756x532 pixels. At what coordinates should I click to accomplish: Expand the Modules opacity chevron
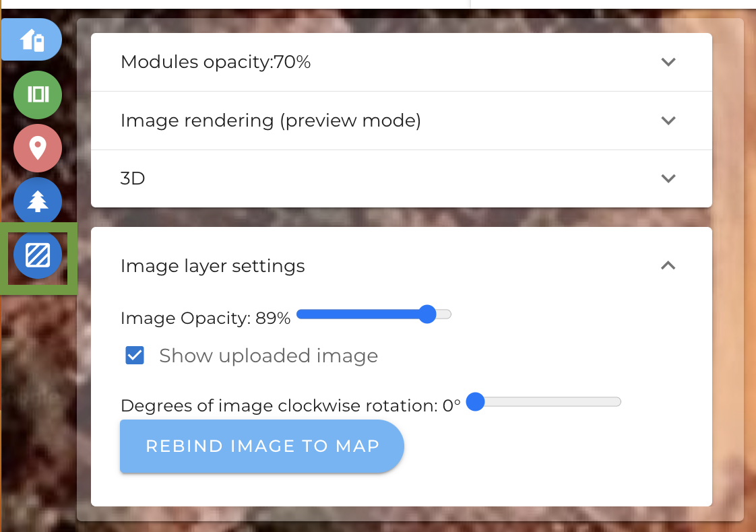click(x=668, y=62)
